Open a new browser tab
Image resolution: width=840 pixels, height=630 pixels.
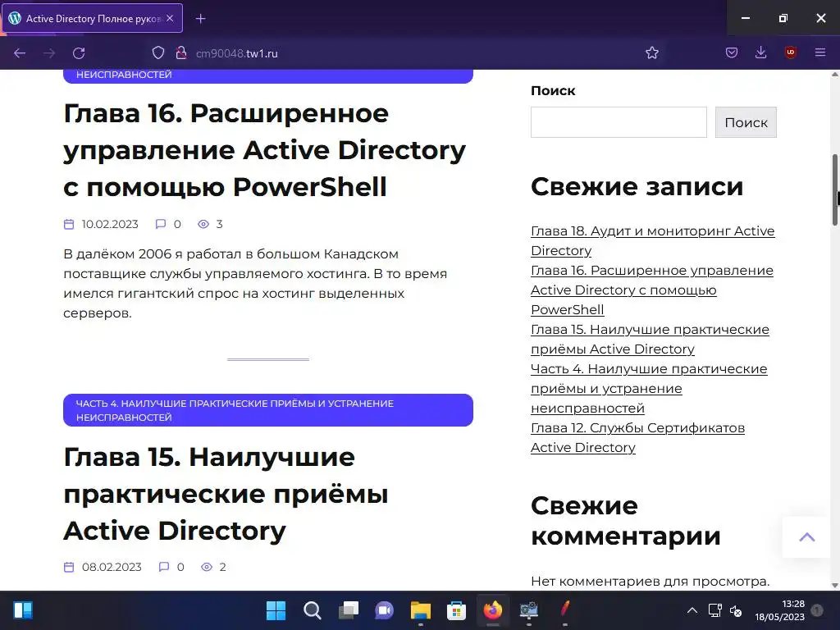[200, 19]
